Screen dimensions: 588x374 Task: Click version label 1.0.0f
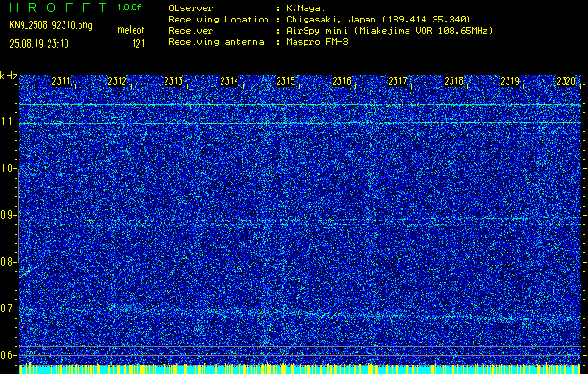click(129, 7)
